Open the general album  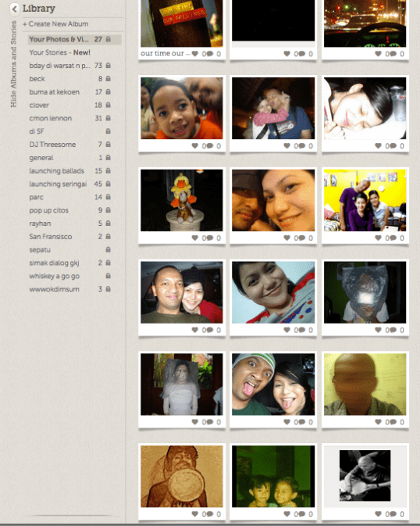pyautogui.click(x=41, y=157)
